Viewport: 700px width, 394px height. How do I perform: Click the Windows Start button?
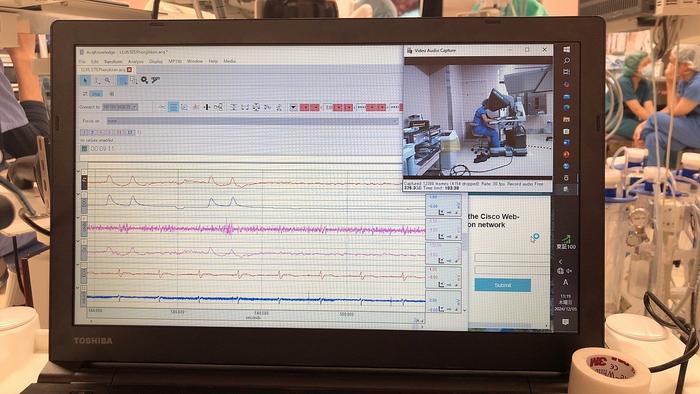(566, 49)
